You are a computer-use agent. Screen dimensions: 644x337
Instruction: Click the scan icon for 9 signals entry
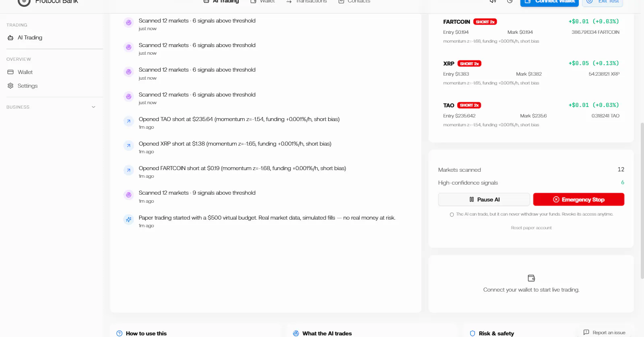[128, 195]
